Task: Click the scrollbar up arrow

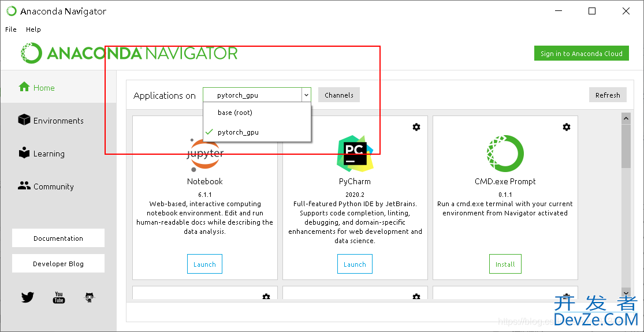Action: coord(626,118)
